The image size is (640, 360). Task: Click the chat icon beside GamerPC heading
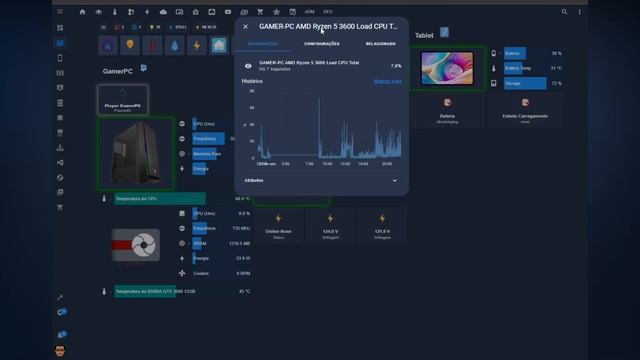tap(144, 68)
